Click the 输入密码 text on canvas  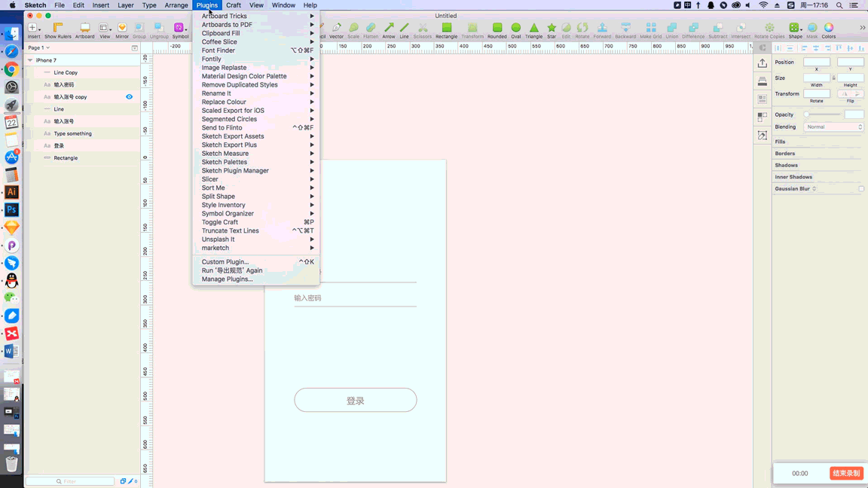pyautogui.click(x=307, y=297)
